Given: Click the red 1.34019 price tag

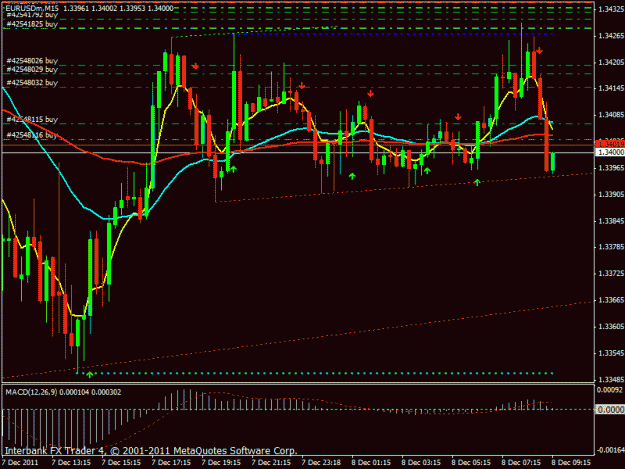Looking at the screenshot, I should point(610,144).
